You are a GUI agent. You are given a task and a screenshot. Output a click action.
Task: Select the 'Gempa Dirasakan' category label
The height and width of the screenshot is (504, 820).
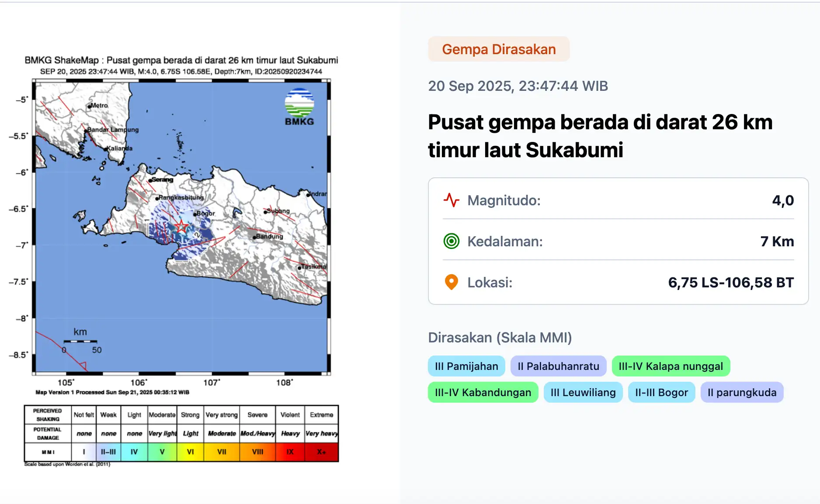pyautogui.click(x=498, y=49)
